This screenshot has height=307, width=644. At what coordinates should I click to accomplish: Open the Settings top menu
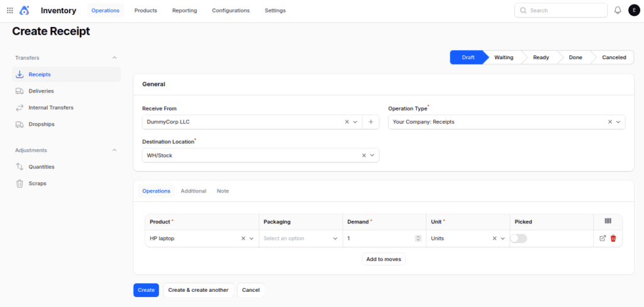(275, 10)
